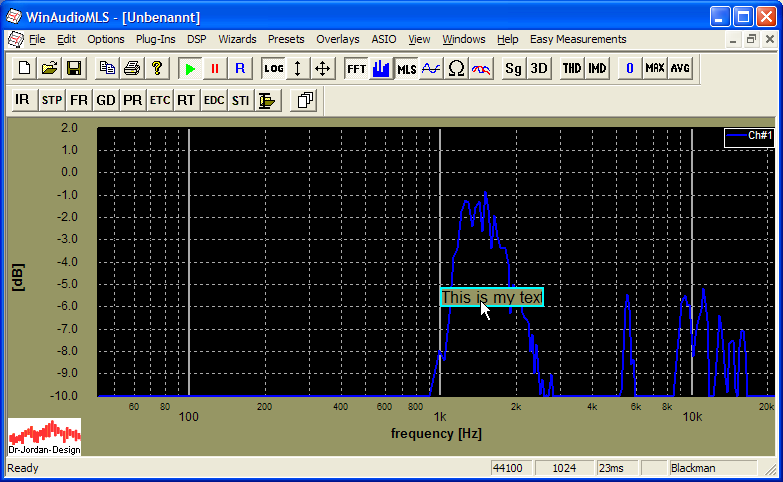Open the Easy Measurements menu
This screenshot has height=482, width=783.
click(578, 39)
